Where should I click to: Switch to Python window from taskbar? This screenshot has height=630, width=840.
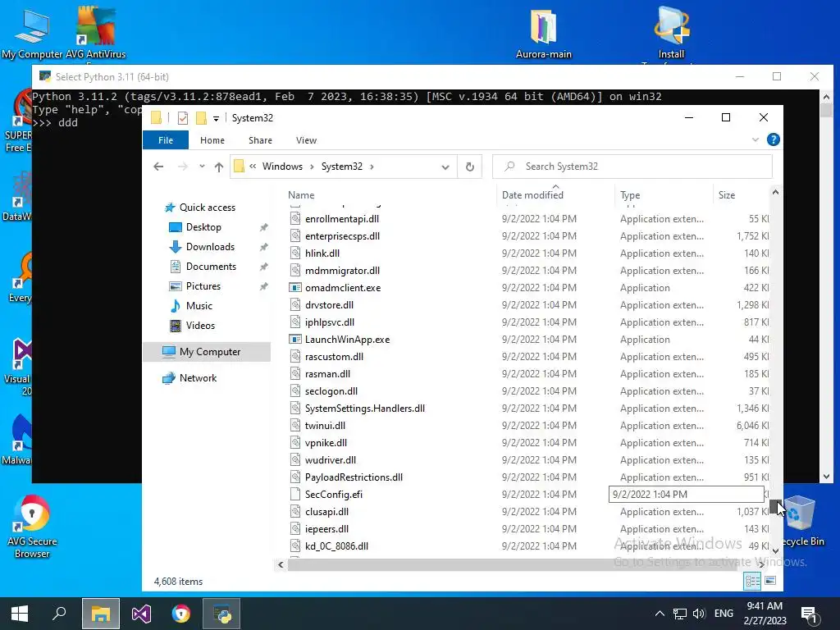[x=221, y=614]
